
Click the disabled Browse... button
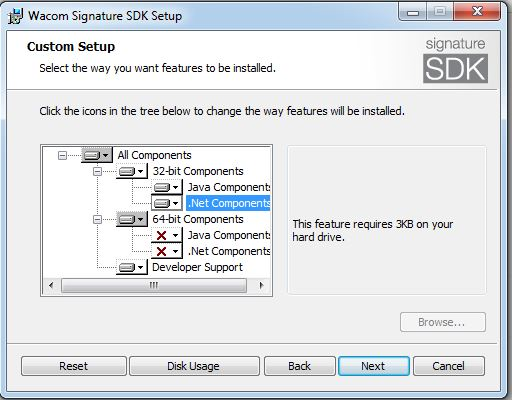443,322
